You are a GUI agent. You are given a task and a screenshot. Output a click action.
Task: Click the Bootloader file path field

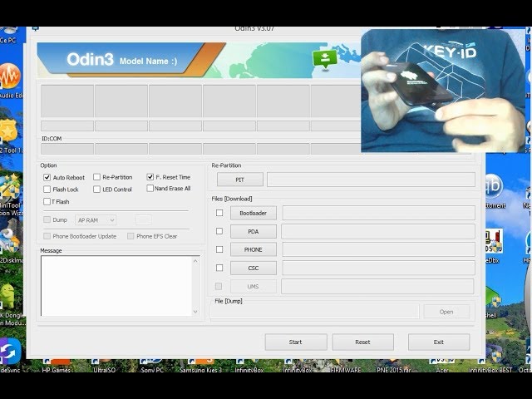coord(378,213)
